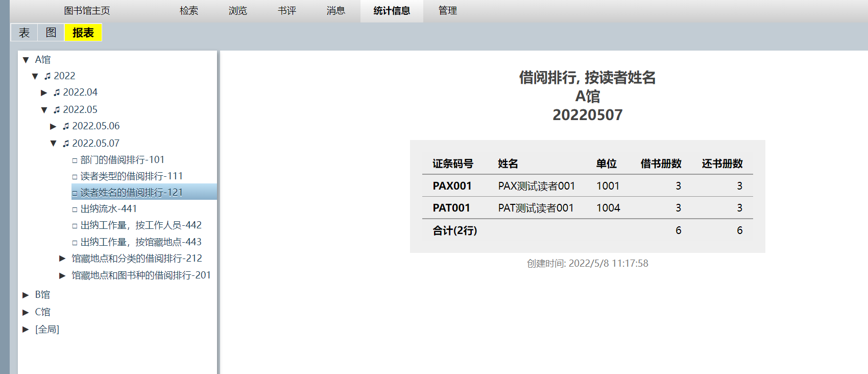868x374 pixels.
Task: Open report 读者类型的借阅排行-111
Action: coord(132,176)
